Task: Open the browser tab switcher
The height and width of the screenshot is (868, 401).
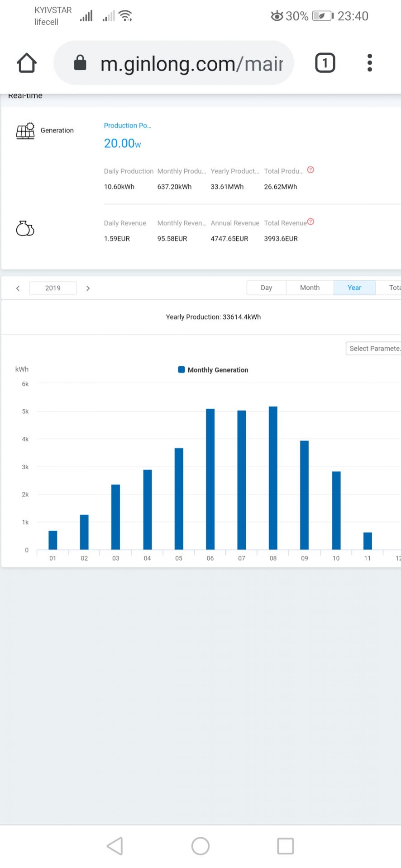Action: click(x=325, y=63)
